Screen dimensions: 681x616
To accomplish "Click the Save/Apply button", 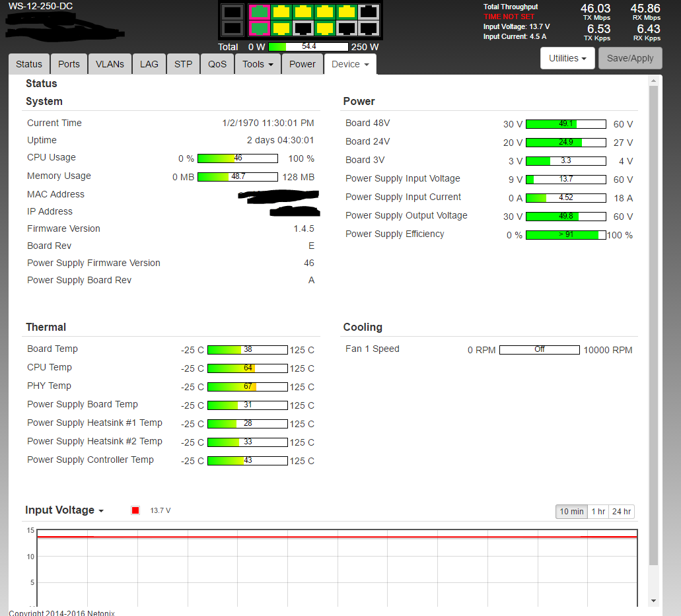I will tap(630, 58).
